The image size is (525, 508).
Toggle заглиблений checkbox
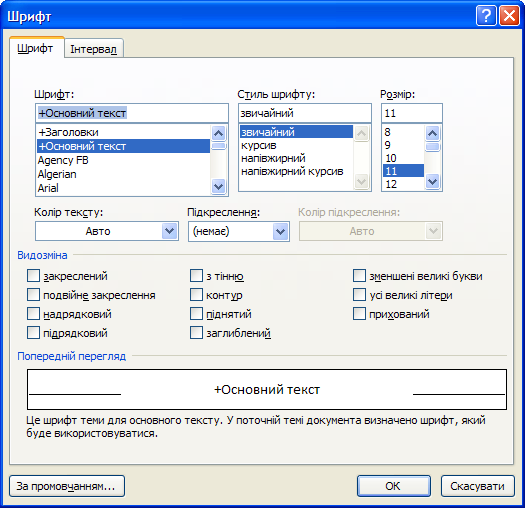click(x=196, y=333)
